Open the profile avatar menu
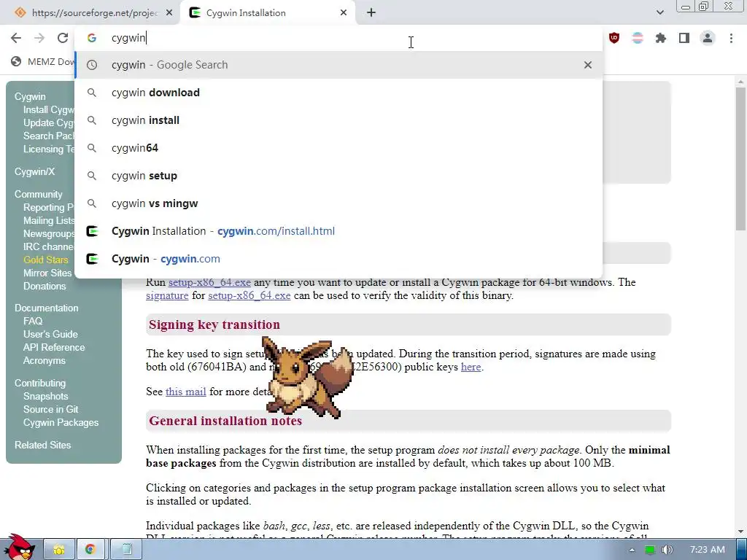The image size is (747, 560). 708,38
